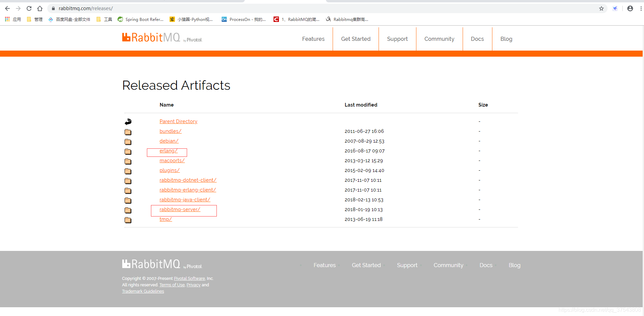Open the 百度网盘-全部文件 bookmark
This screenshot has width=644, height=316.
click(69, 19)
